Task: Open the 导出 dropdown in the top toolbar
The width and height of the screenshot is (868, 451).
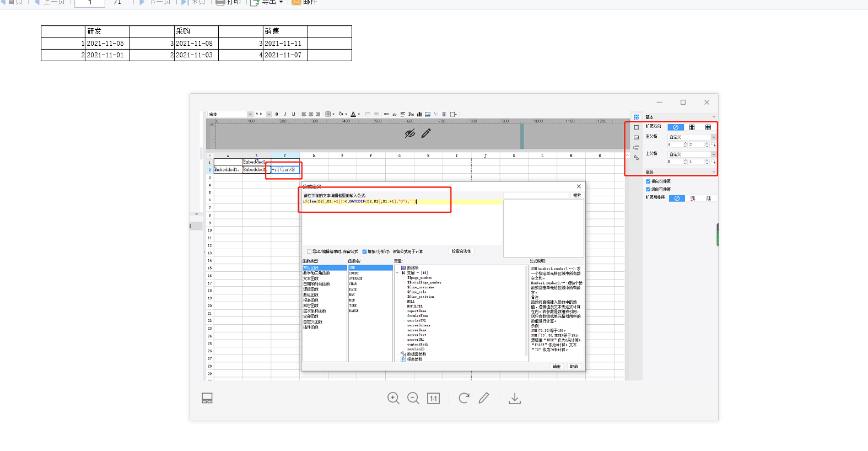Action: pyautogui.click(x=267, y=2)
